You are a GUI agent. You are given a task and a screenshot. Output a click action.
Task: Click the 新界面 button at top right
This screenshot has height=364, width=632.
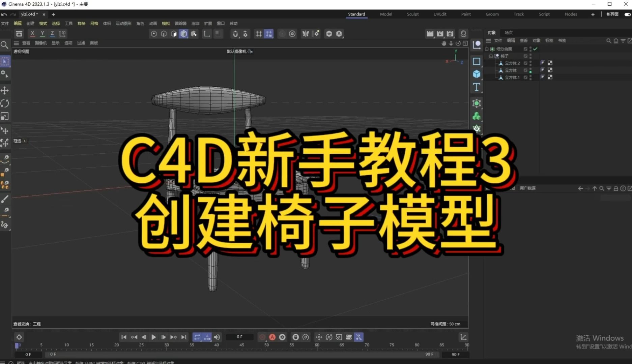tap(612, 14)
